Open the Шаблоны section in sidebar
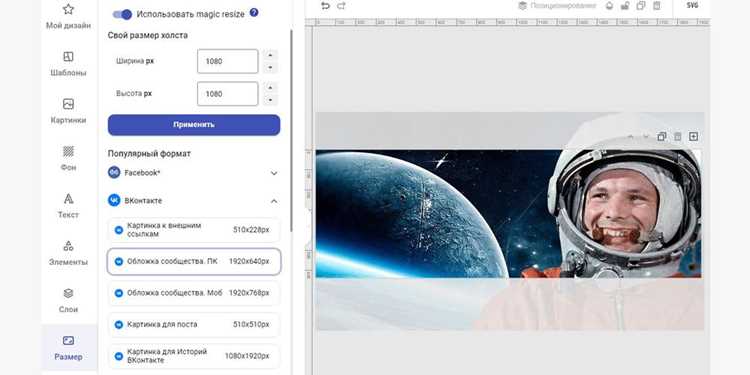This screenshot has width=750, height=375. [68, 64]
